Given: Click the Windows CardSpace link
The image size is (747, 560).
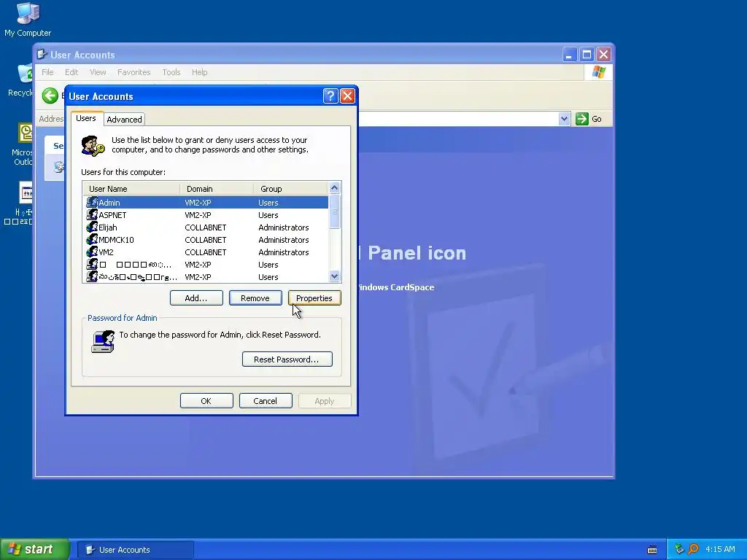Looking at the screenshot, I should (x=396, y=287).
